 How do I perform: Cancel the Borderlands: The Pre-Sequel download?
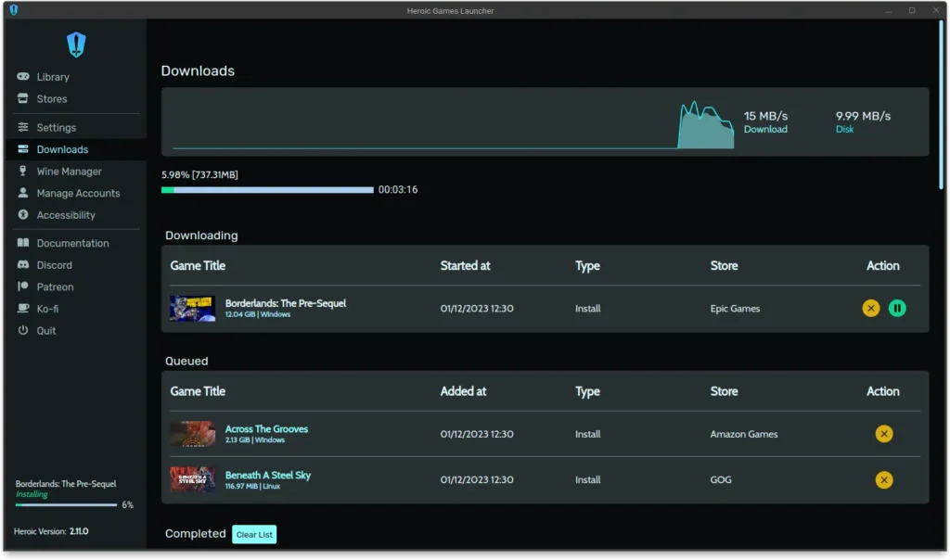[x=870, y=309]
